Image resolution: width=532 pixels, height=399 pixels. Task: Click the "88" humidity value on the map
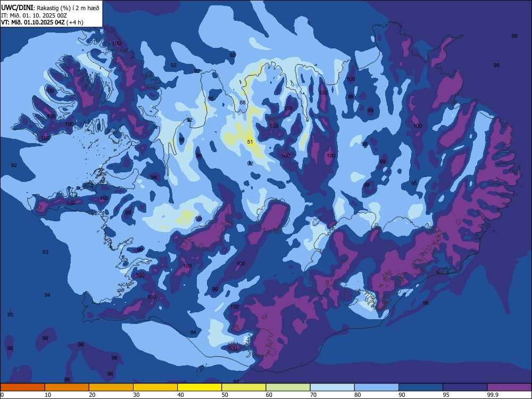pyautogui.click(x=243, y=103)
